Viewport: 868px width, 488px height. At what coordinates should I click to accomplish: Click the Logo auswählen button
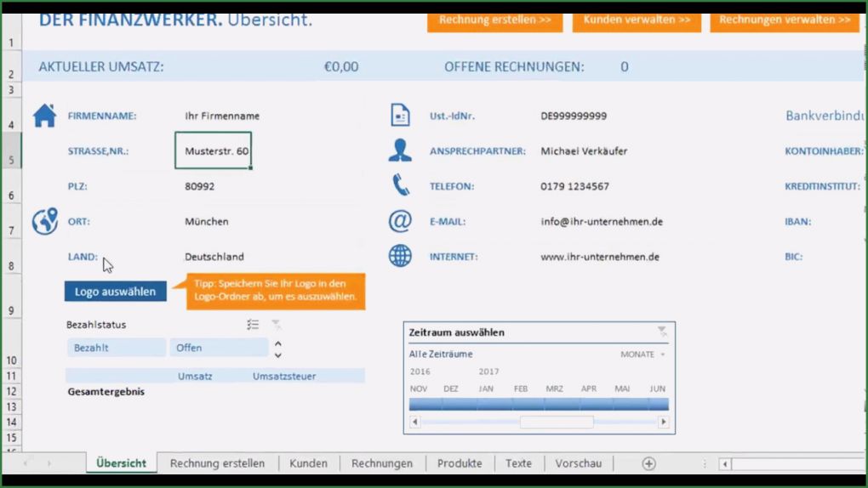[x=115, y=292]
